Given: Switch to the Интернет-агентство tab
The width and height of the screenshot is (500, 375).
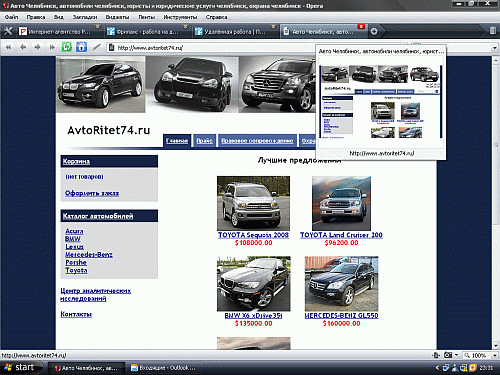Looking at the screenshot, I should point(59,32).
